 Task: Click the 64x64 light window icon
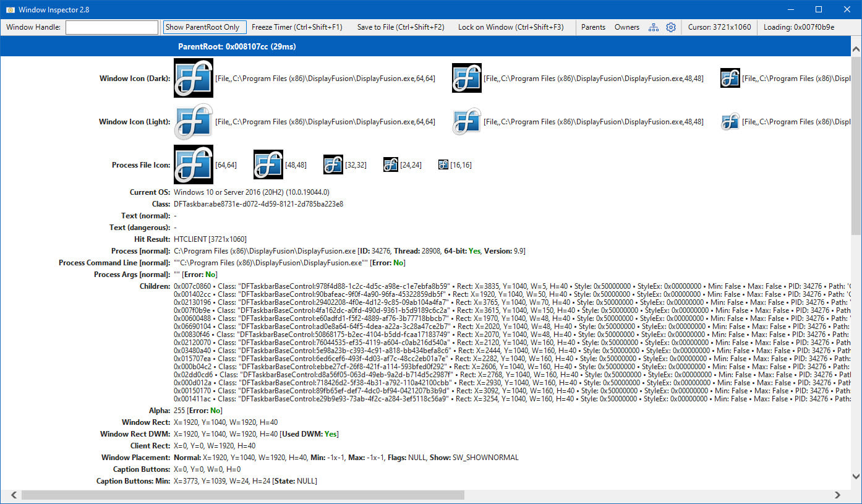click(x=194, y=122)
